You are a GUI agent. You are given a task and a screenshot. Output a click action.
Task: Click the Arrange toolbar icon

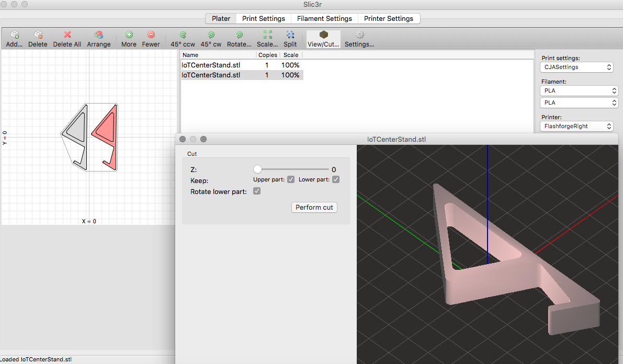pyautogui.click(x=99, y=35)
